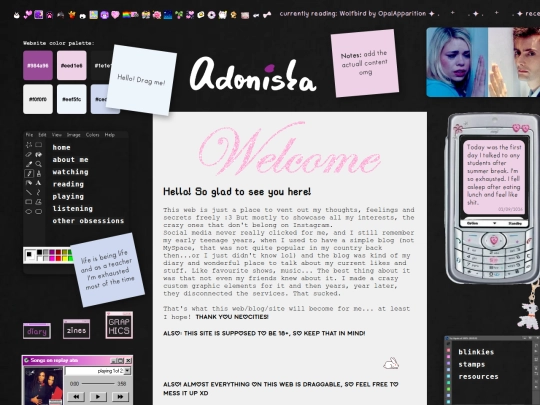
Task: Click the rainbow flag pixel icon
Action: [126, 15]
